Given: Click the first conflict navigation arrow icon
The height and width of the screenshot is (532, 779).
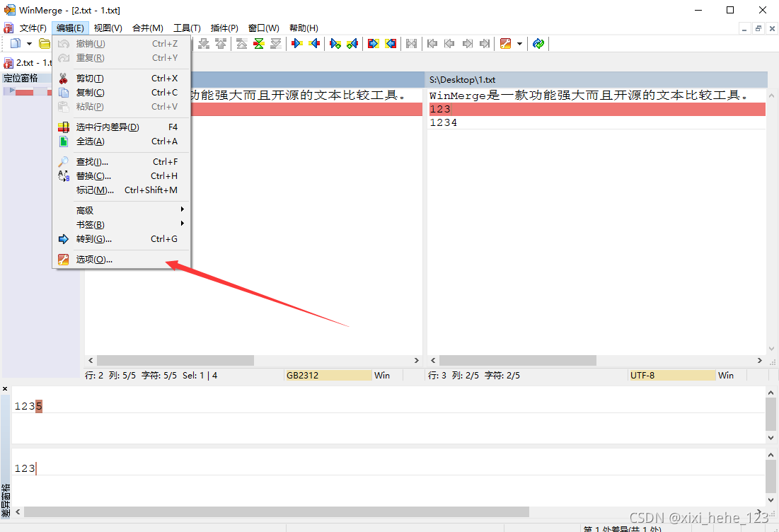Looking at the screenshot, I should click(x=432, y=44).
